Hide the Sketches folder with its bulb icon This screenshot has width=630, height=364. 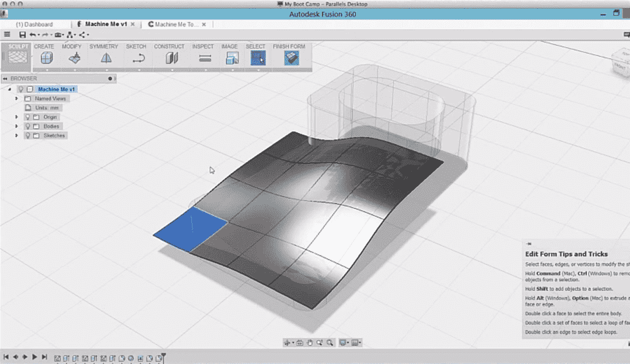coord(27,135)
